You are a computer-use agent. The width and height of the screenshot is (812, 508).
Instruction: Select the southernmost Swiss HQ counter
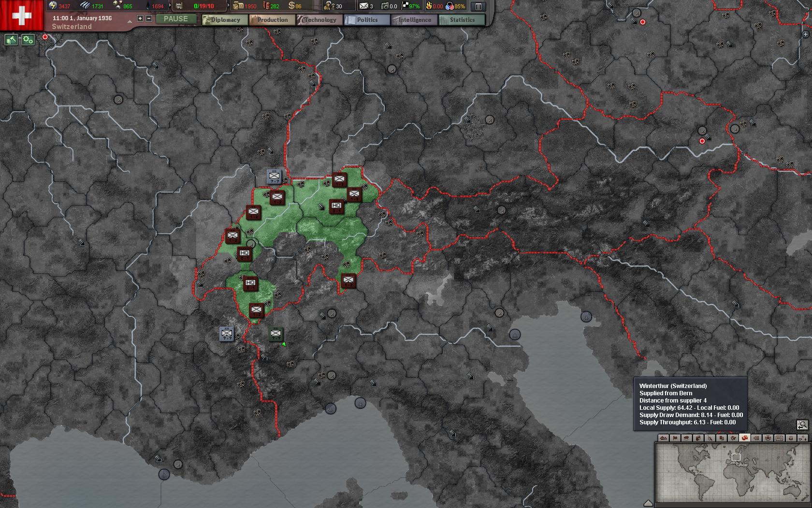click(250, 284)
